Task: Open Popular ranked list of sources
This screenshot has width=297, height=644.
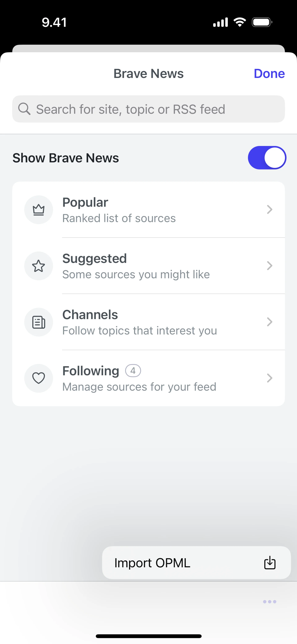Action: pos(148,210)
